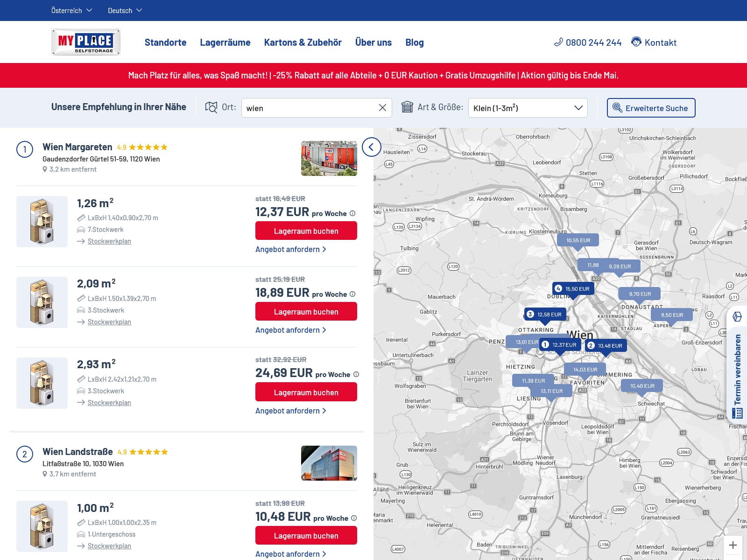Screen dimensions: 747x560
Task: Click the 13,11 EUR map price marker
Action: 552,391
